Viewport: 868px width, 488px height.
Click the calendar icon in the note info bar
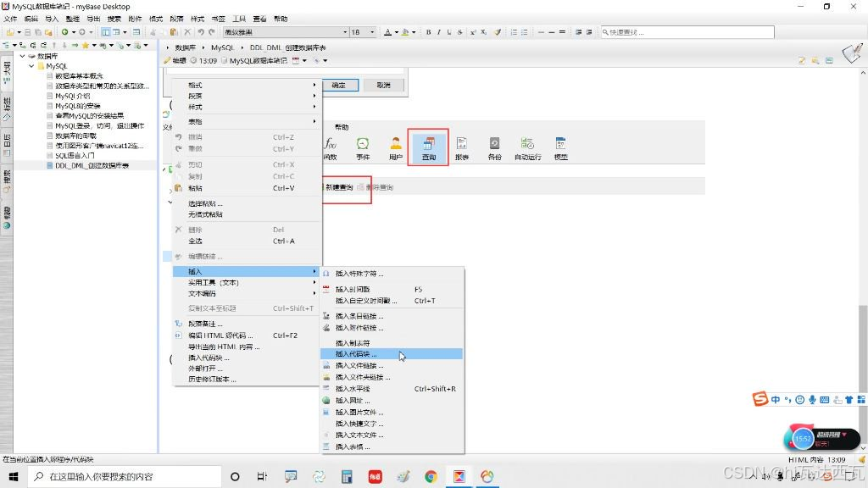click(296, 60)
